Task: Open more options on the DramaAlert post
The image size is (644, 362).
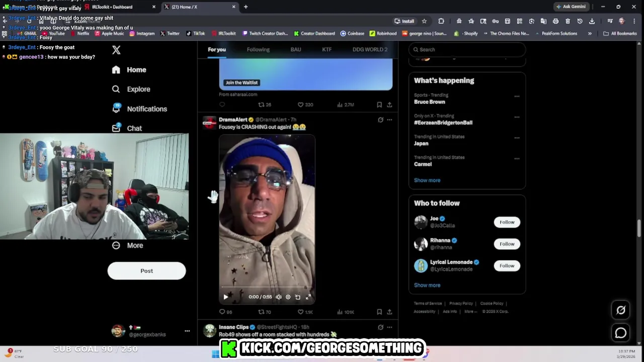Action: point(389,120)
